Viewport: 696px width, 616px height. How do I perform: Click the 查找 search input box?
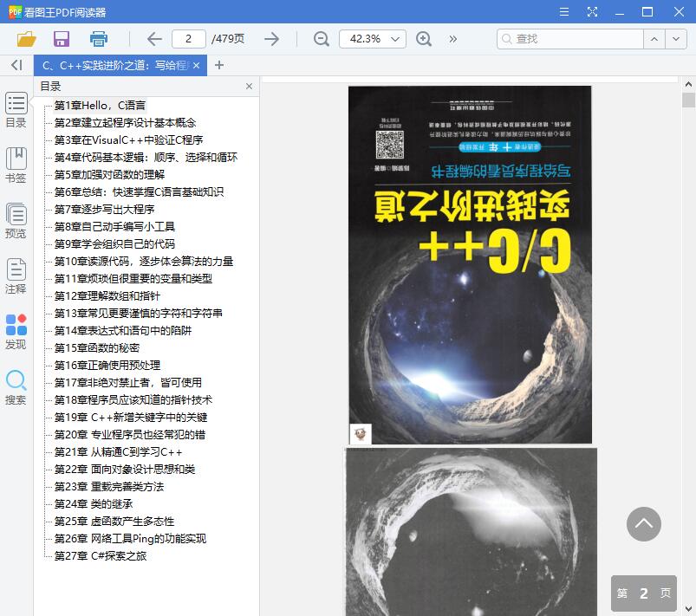point(570,39)
